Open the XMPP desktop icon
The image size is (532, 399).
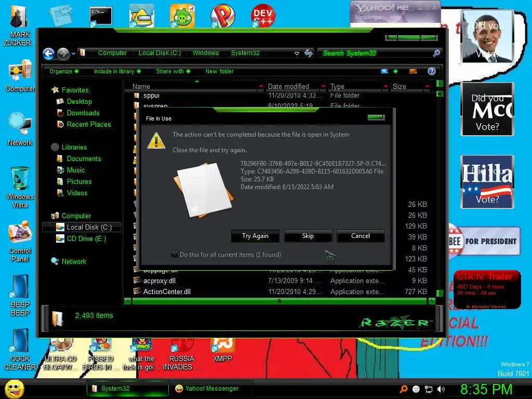click(x=222, y=350)
